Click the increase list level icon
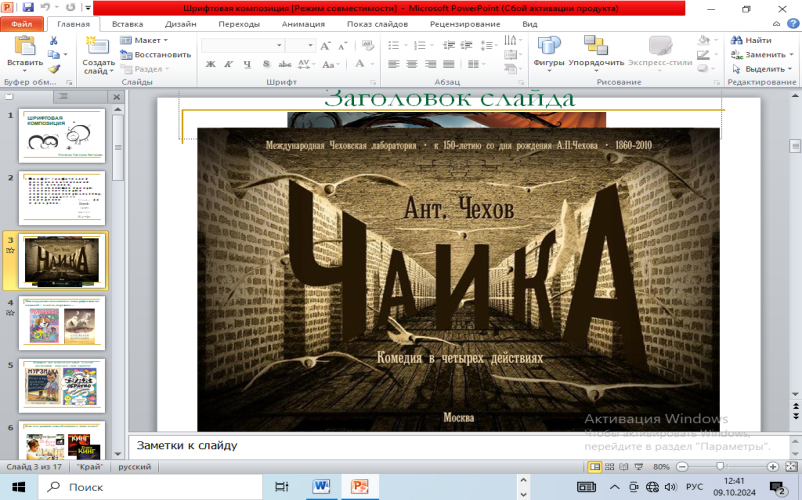 [x=466, y=46]
